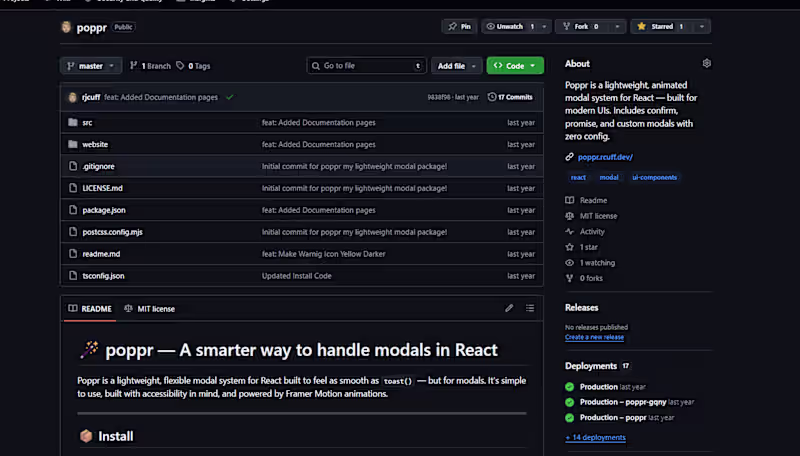Open the README outline list icon
The height and width of the screenshot is (456, 800).
pyautogui.click(x=530, y=308)
